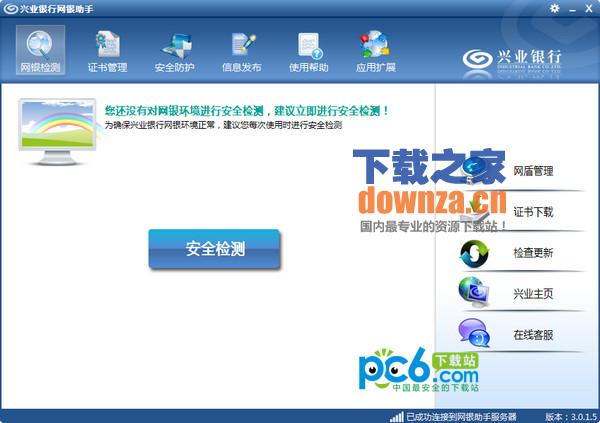This screenshot has height=423, width=600.
Task: Switch to the 安全防护 tab label
Action: (174, 67)
